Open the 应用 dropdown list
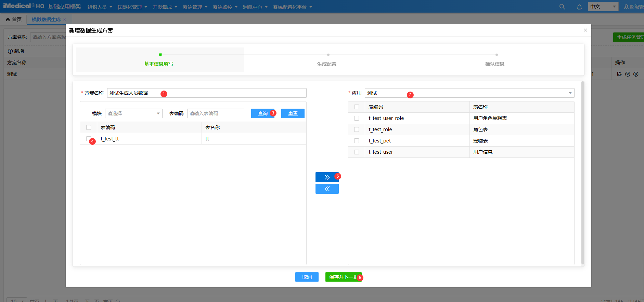This screenshot has height=302, width=644. tap(469, 93)
